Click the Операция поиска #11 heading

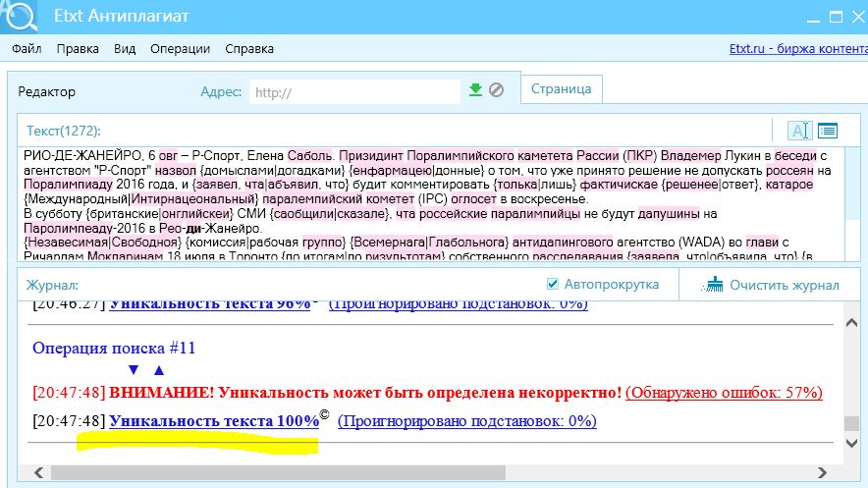pyautogui.click(x=114, y=348)
